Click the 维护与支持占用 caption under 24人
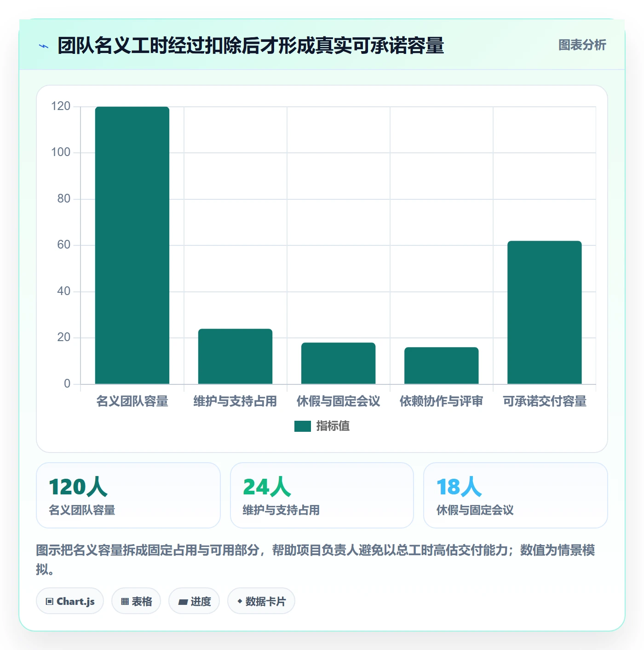Viewport: 644px width, 650px height. click(281, 510)
